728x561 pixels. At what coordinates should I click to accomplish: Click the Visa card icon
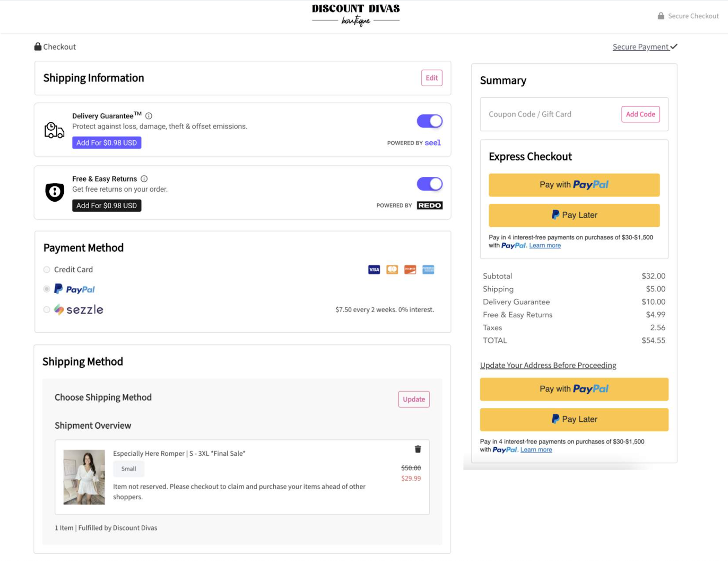click(374, 270)
